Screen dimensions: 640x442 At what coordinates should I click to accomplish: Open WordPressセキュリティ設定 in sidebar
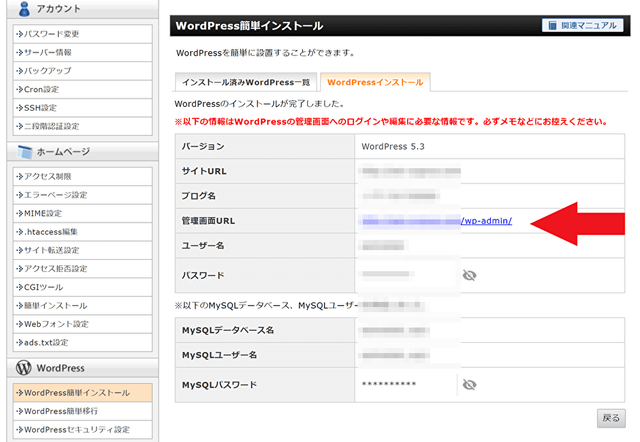pyautogui.click(x=83, y=429)
